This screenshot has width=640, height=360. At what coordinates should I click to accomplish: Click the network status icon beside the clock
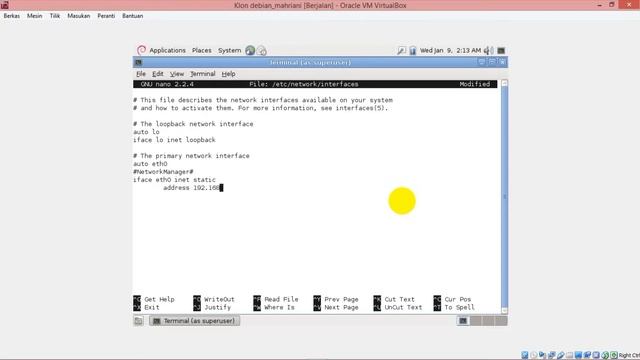tap(413, 51)
